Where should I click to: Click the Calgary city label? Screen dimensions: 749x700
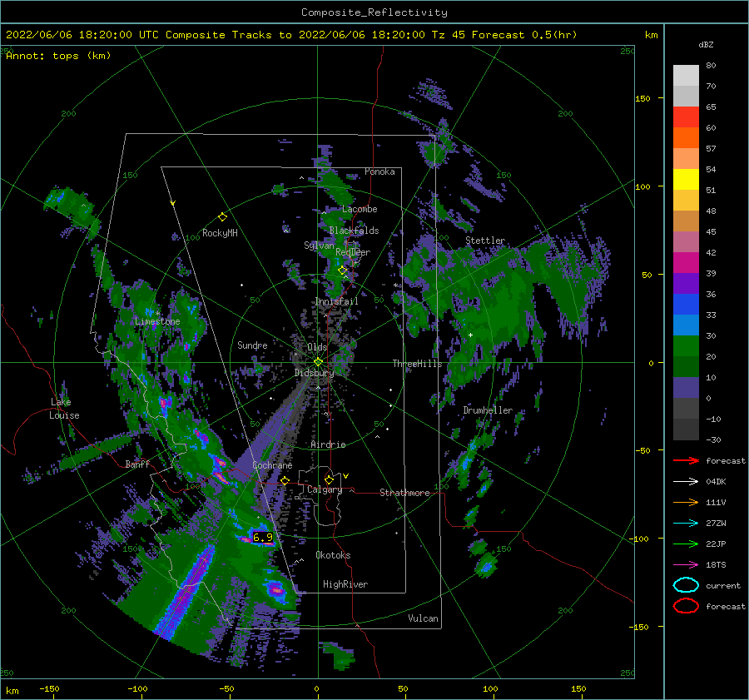point(325,489)
